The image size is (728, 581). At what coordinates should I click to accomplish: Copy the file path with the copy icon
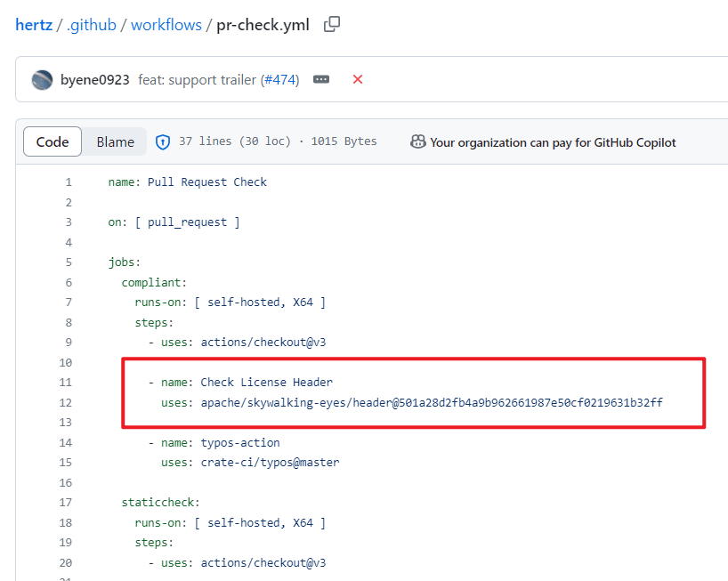click(331, 24)
